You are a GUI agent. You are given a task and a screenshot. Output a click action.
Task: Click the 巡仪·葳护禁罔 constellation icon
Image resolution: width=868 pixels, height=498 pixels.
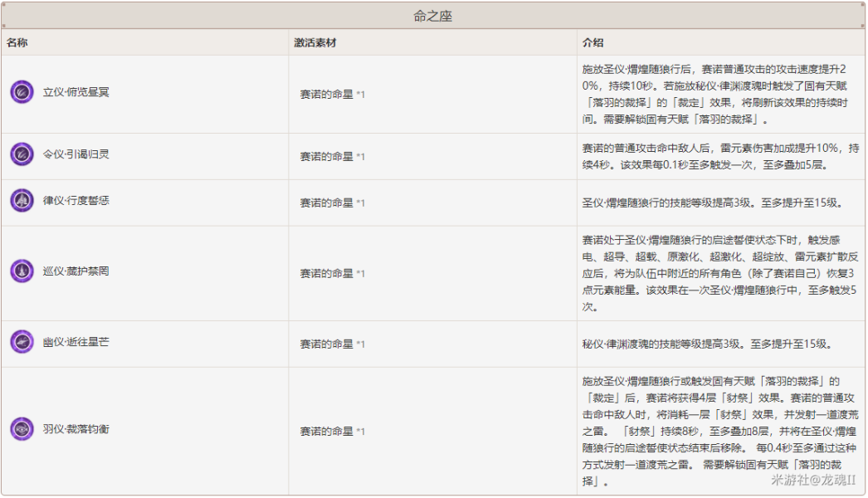coord(22,271)
